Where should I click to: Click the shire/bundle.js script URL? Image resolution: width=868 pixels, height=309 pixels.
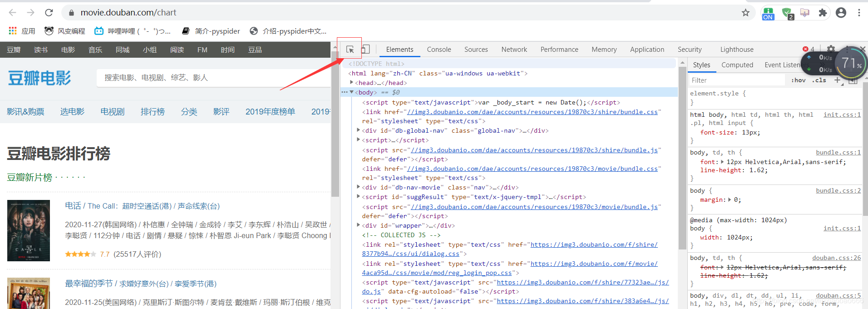(x=534, y=150)
